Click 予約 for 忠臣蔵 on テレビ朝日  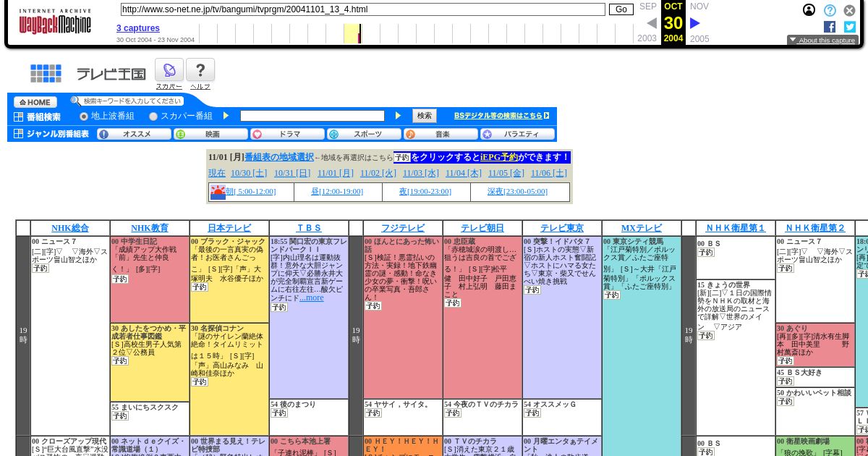[453, 303]
